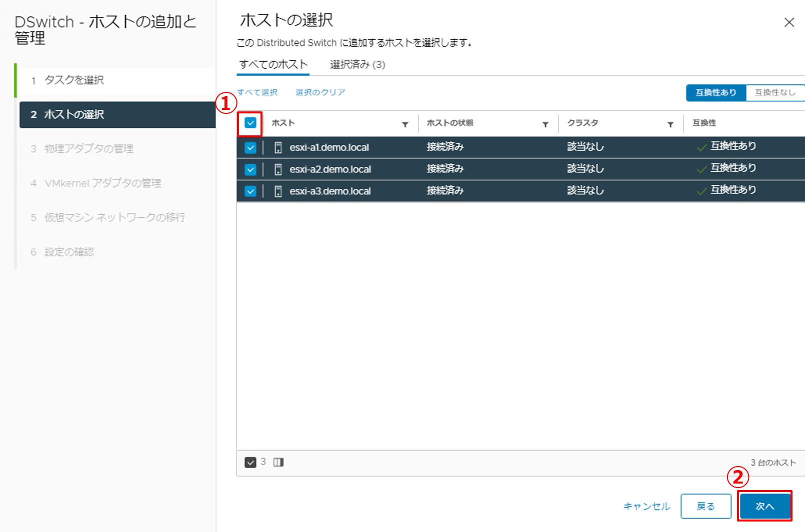This screenshot has width=805, height=532.
Task: Switch to the すべてのホスト tab
Action: pos(273,64)
